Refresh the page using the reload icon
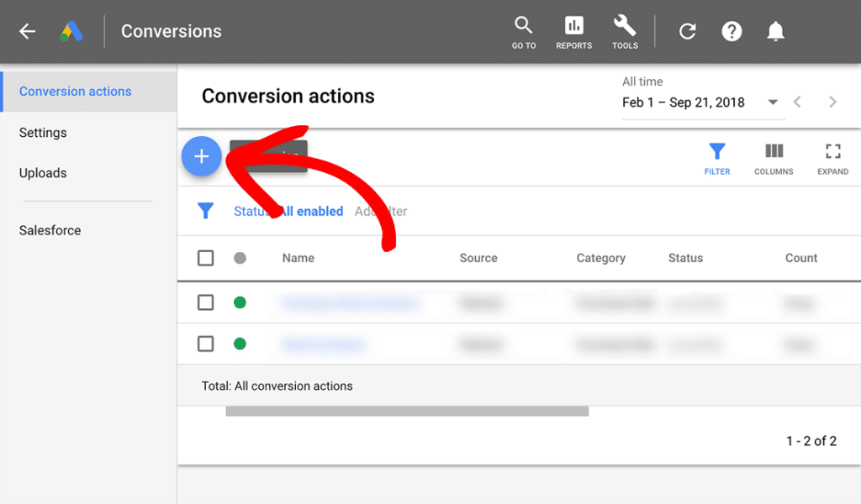This screenshot has height=504, width=861. [688, 31]
